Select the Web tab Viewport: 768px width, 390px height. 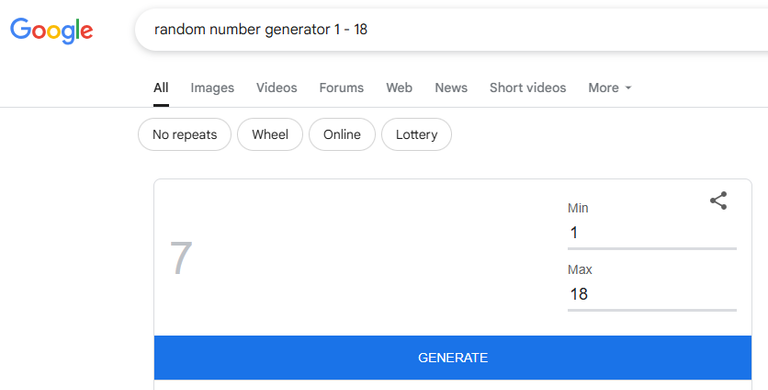(399, 88)
